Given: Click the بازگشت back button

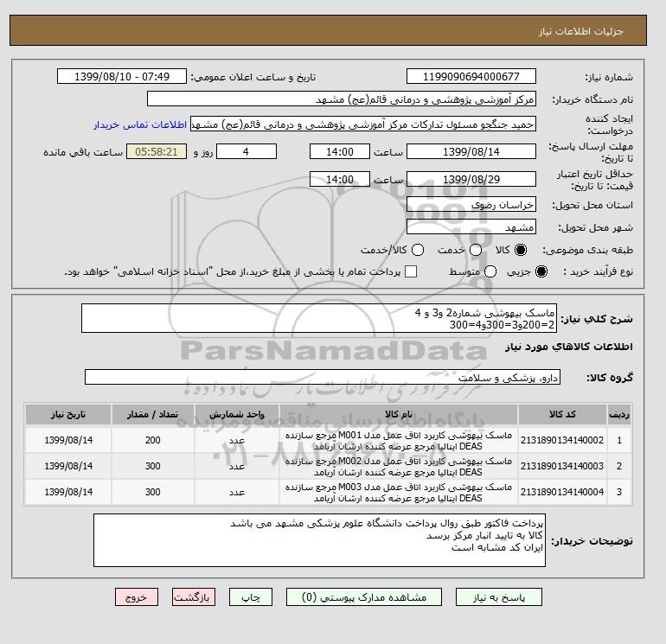Looking at the screenshot, I should pyautogui.click(x=194, y=597).
